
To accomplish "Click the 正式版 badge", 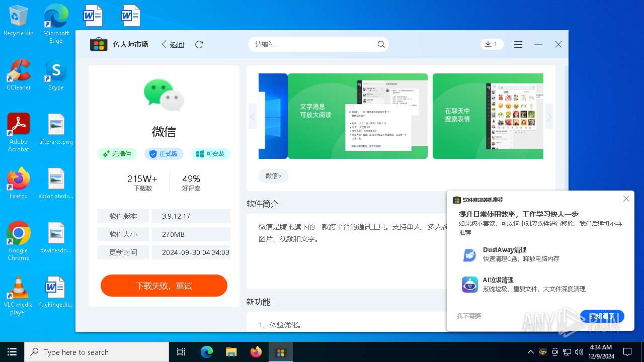I will pos(164,154).
